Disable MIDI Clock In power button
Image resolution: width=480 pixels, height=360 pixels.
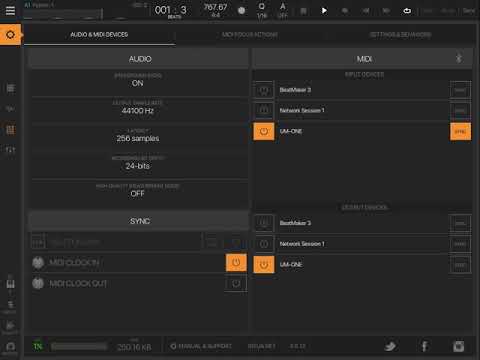tap(236, 263)
